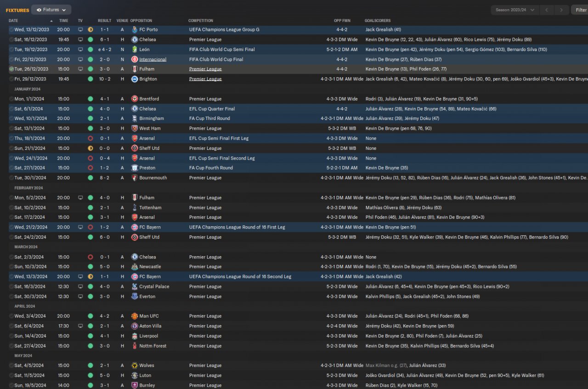The width and height of the screenshot is (588, 389).
Task: Tick the selection circle for Sat 6/1/2024
Action: point(11,109)
